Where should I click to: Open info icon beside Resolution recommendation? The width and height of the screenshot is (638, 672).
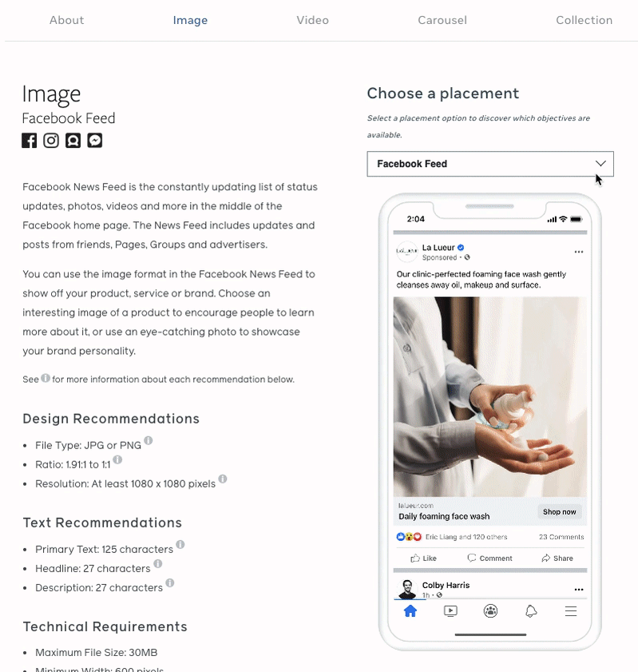tap(223, 479)
